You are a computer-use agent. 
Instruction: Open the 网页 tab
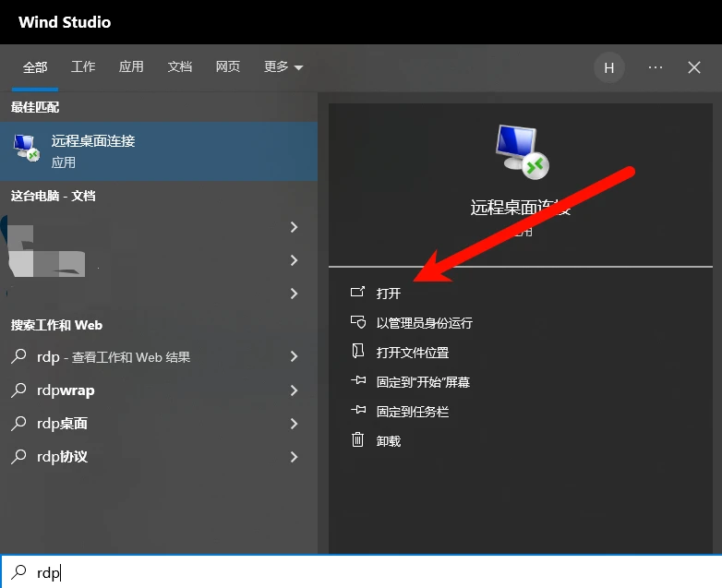[x=228, y=67]
